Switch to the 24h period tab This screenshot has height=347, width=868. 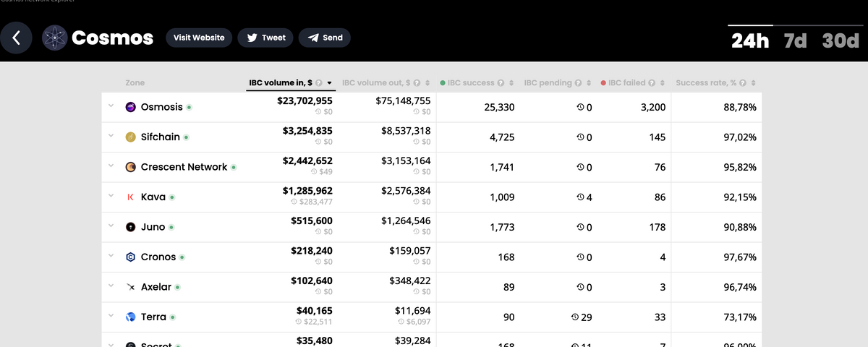[750, 40]
